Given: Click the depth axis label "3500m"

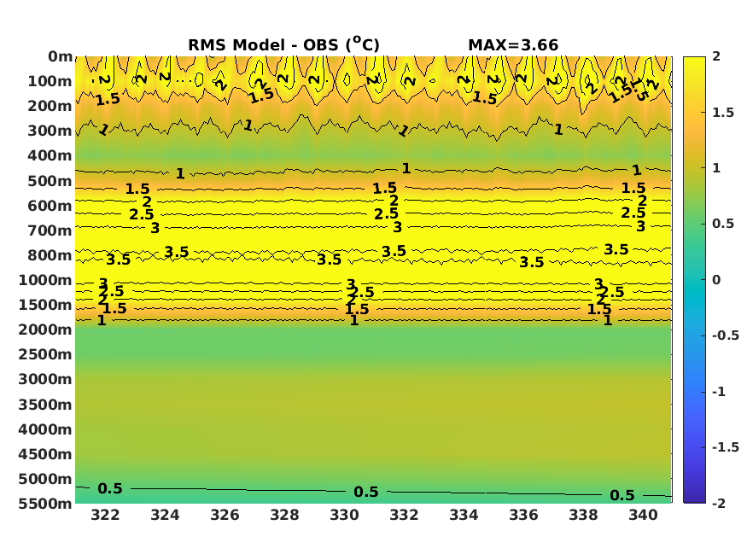Looking at the screenshot, I should coord(45,405).
